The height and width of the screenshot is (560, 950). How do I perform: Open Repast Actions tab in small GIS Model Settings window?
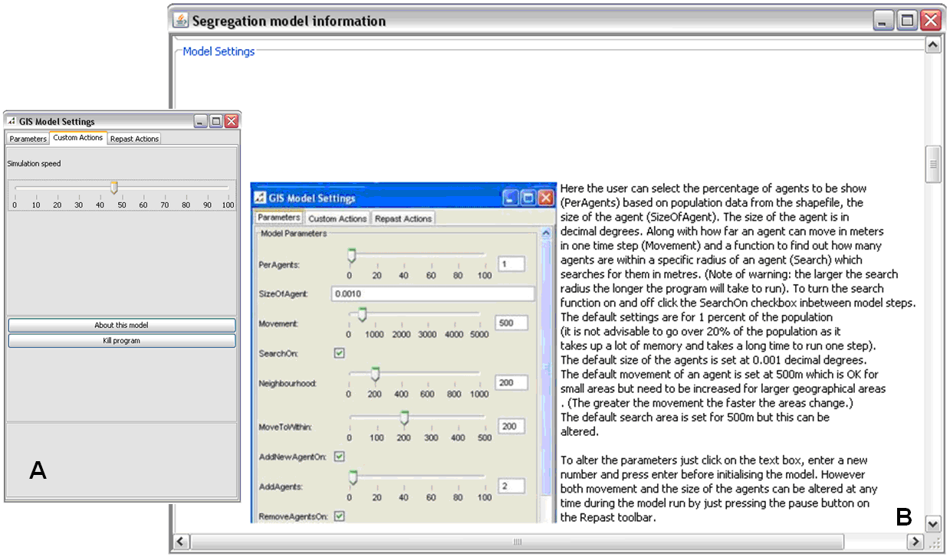point(134,139)
